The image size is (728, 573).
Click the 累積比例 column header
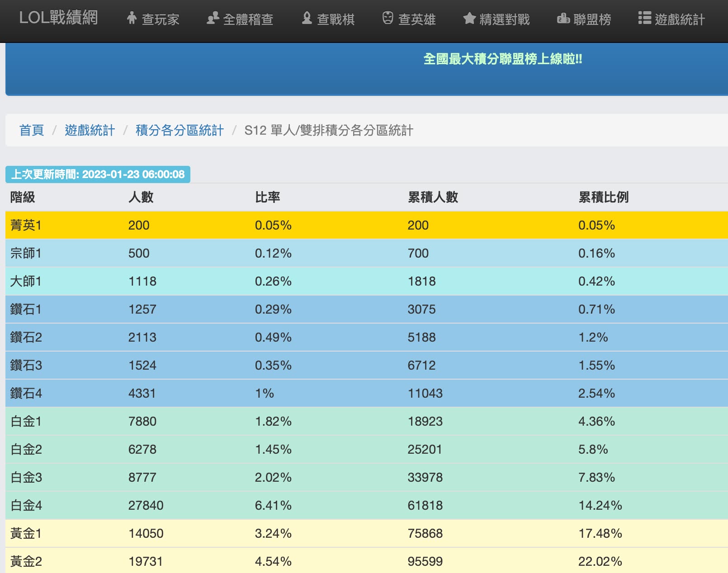tap(604, 197)
